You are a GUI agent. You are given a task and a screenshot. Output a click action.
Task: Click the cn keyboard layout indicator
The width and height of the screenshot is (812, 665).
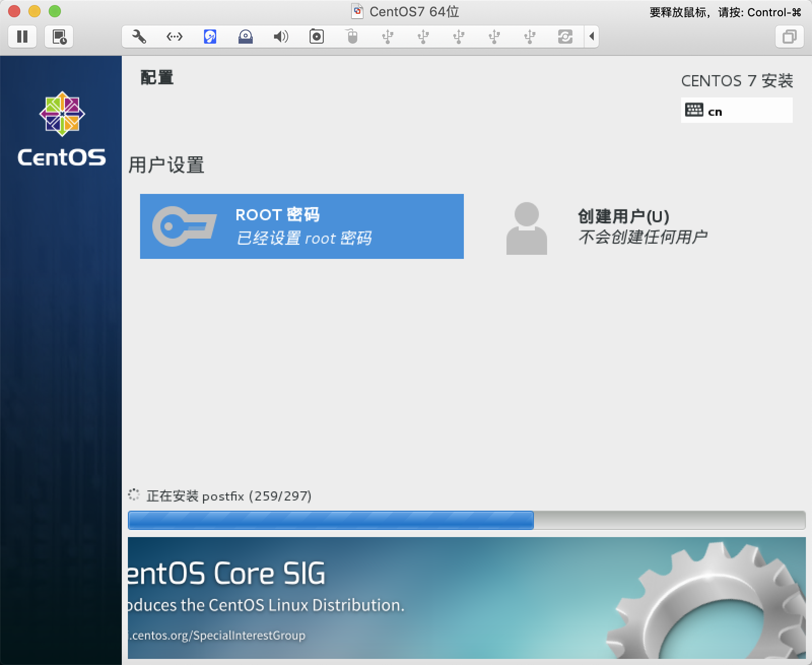tap(736, 111)
